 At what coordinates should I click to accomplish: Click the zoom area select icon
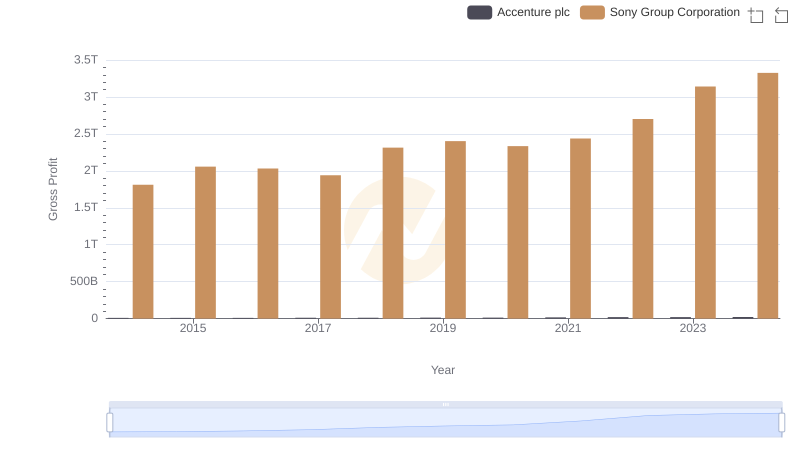(x=756, y=15)
